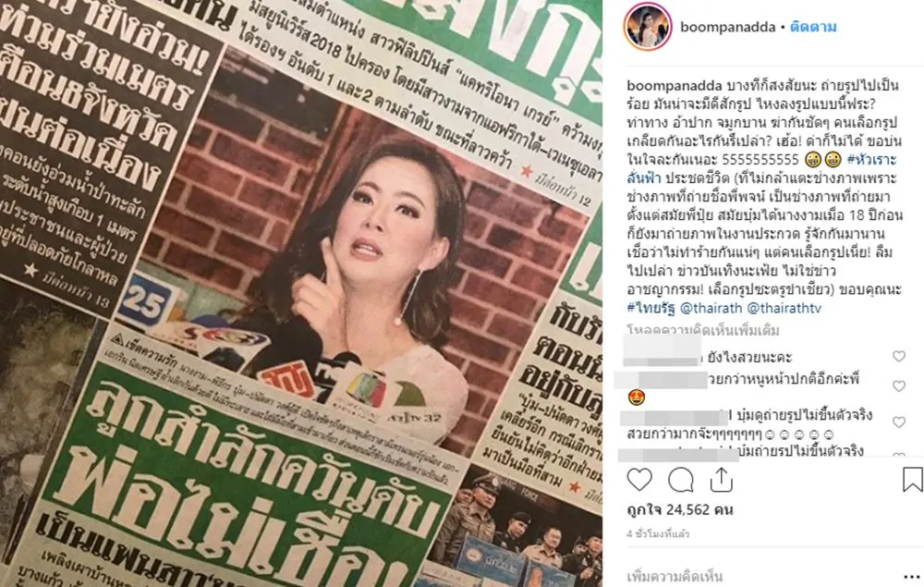Open the #ไทยรัฐ hashtag link
This screenshot has height=587, width=924.
[x=651, y=308]
